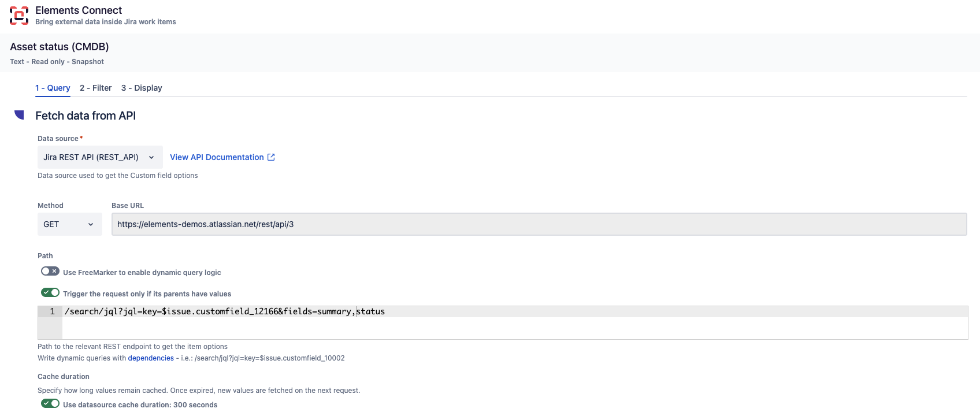This screenshot has width=980, height=416.
Task: Click the Elements Connect logo icon
Action: (19, 16)
